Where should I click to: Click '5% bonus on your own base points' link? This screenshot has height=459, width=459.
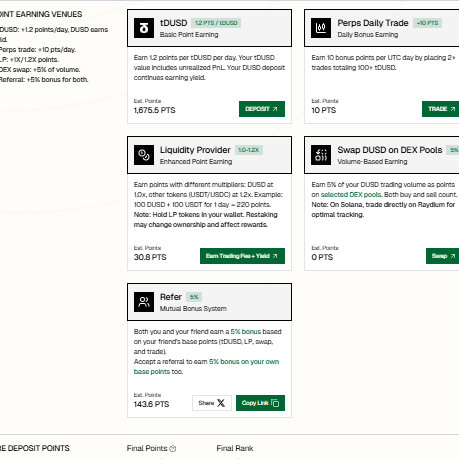(206, 367)
